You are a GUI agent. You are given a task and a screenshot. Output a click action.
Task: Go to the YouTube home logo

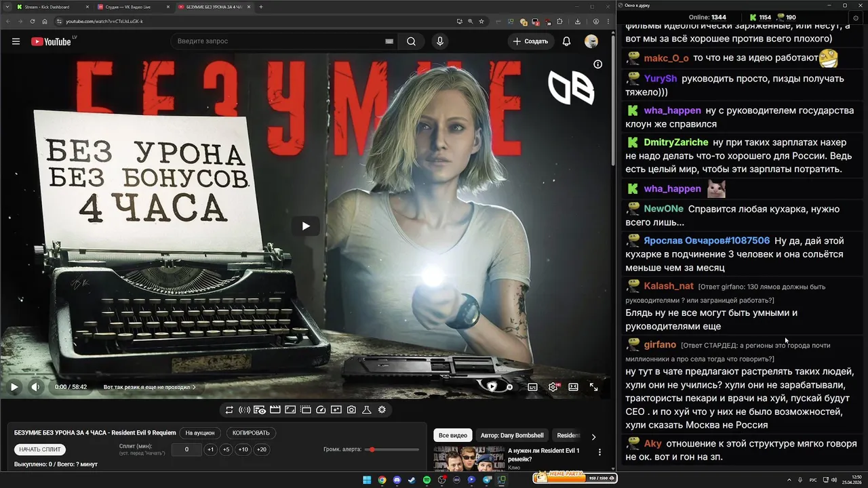(x=51, y=41)
